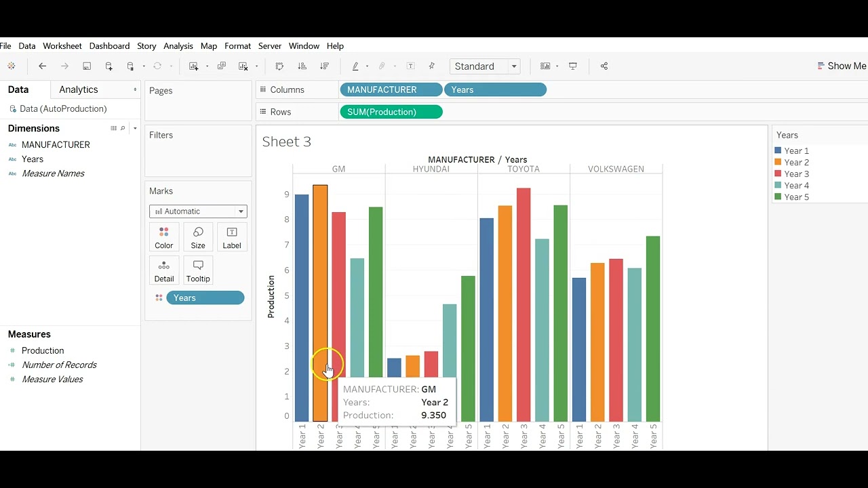Click the Undo back arrow
Viewport: 868px width, 488px height.
coord(42,66)
